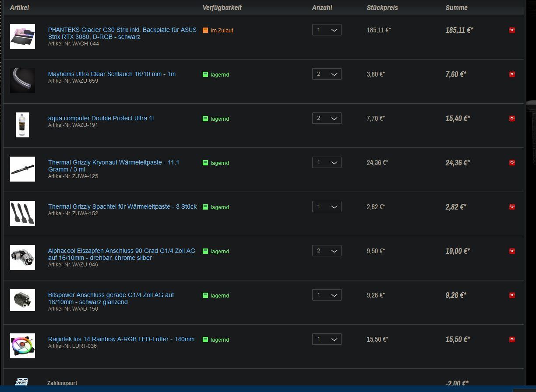
Task: Change quantity of Double Protect Ultra 1l
Action: [x=327, y=118]
